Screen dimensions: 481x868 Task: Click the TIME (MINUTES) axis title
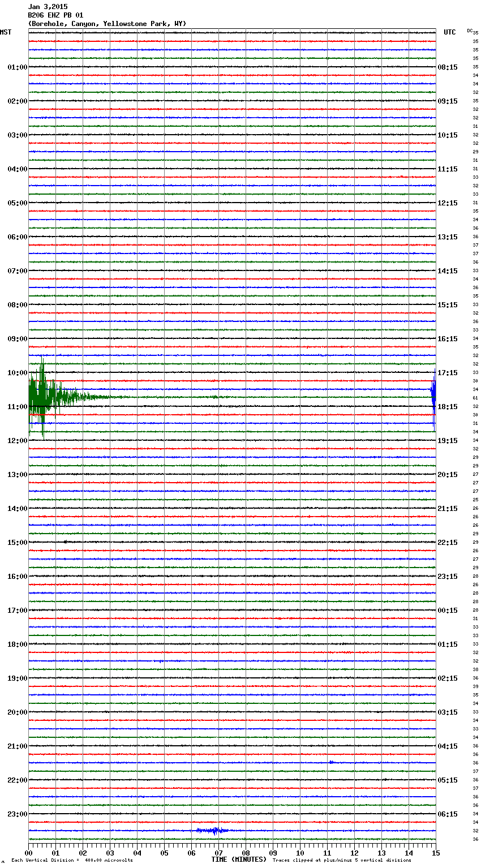238,860
